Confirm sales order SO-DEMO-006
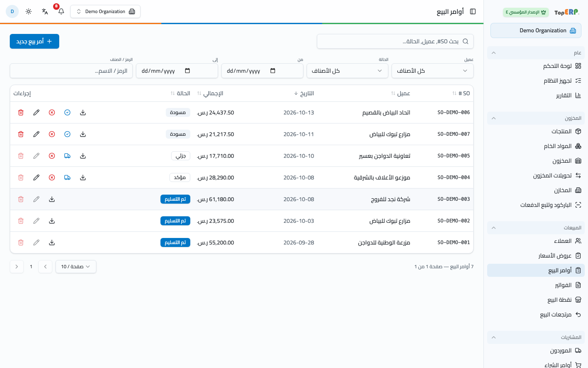The width and height of the screenshot is (588, 368). (67, 112)
